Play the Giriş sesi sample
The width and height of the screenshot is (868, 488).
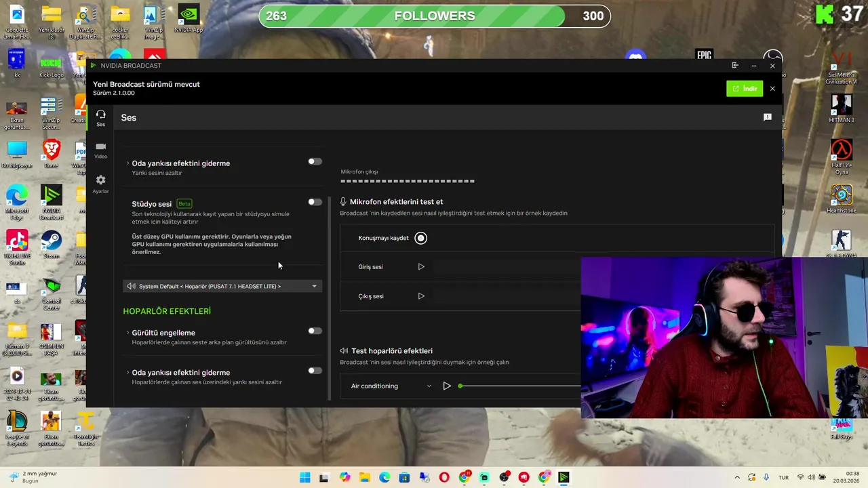click(421, 267)
